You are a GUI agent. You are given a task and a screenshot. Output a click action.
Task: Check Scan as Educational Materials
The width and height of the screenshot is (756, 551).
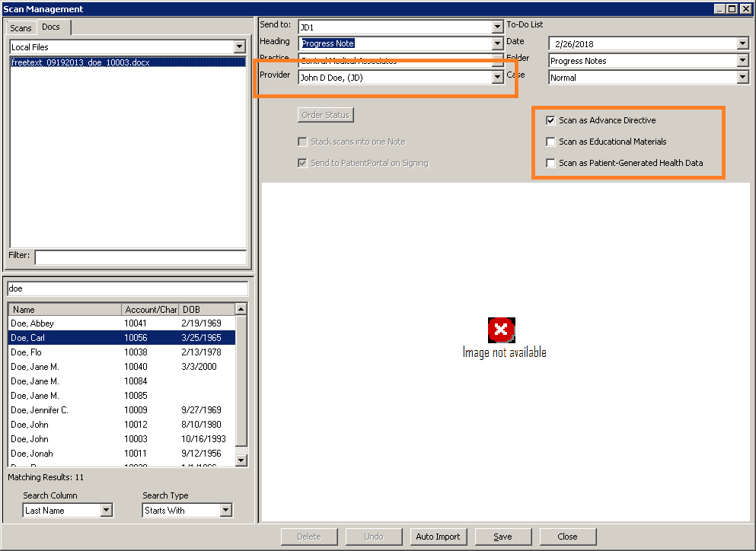[x=550, y=142]
